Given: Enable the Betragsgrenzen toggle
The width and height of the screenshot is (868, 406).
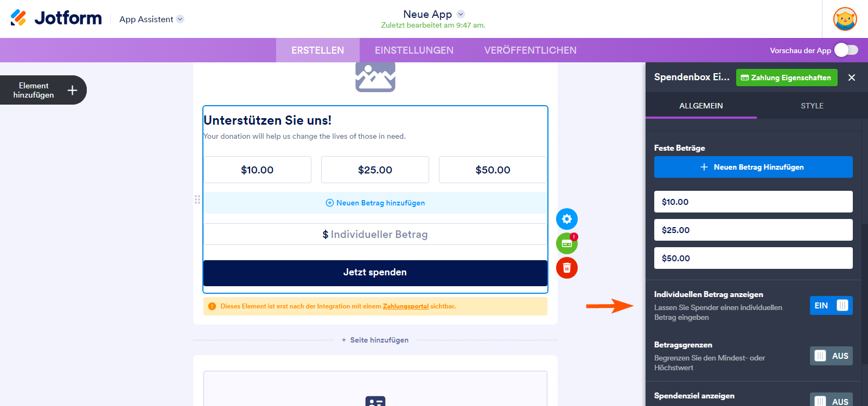Looking at the screenshot, I should 831,356.
